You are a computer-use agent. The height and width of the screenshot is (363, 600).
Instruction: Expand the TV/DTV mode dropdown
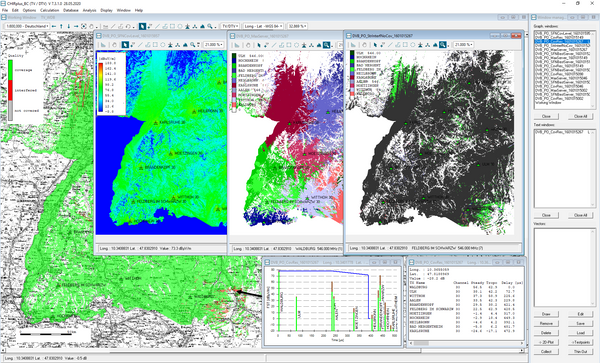tap(230, 26)
